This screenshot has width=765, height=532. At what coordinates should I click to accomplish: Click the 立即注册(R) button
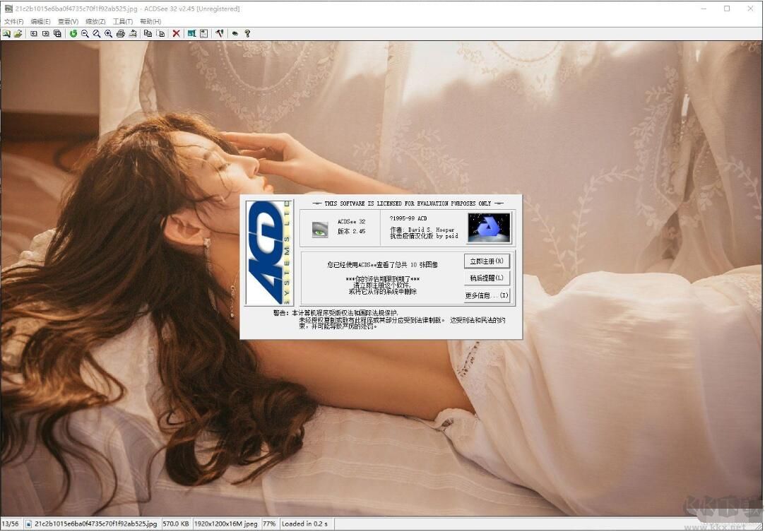coord(487,261)
